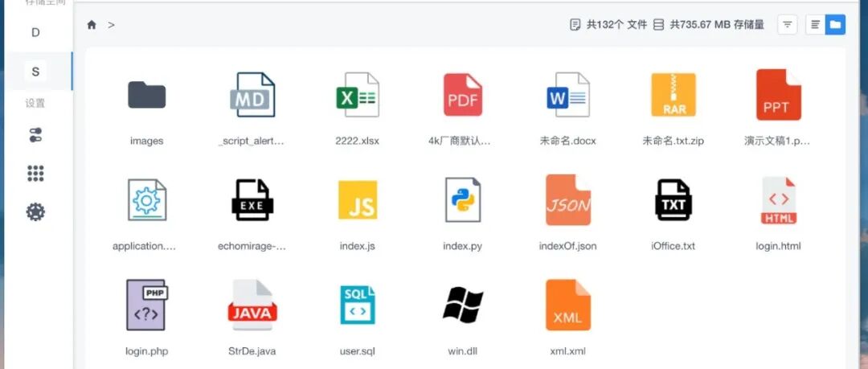Click the 设置 section label in sidebar
This screenshot has width=868, height=369.
click(x=35, y=104)
